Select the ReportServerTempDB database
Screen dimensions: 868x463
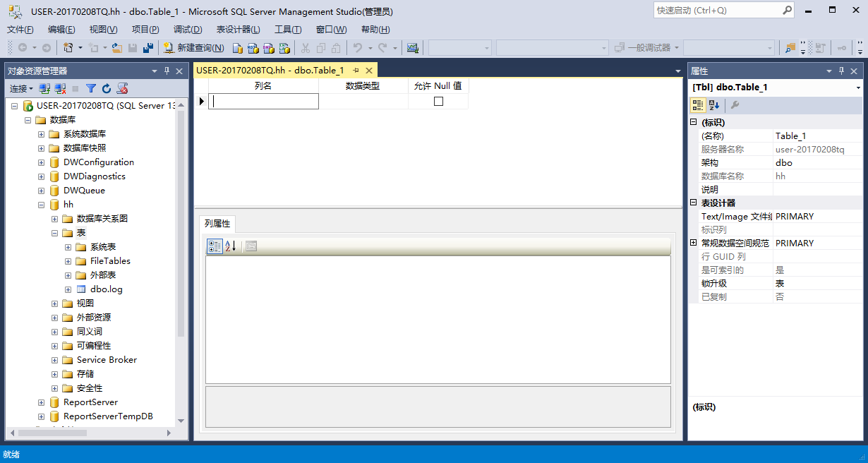click(x=108, y=416)
